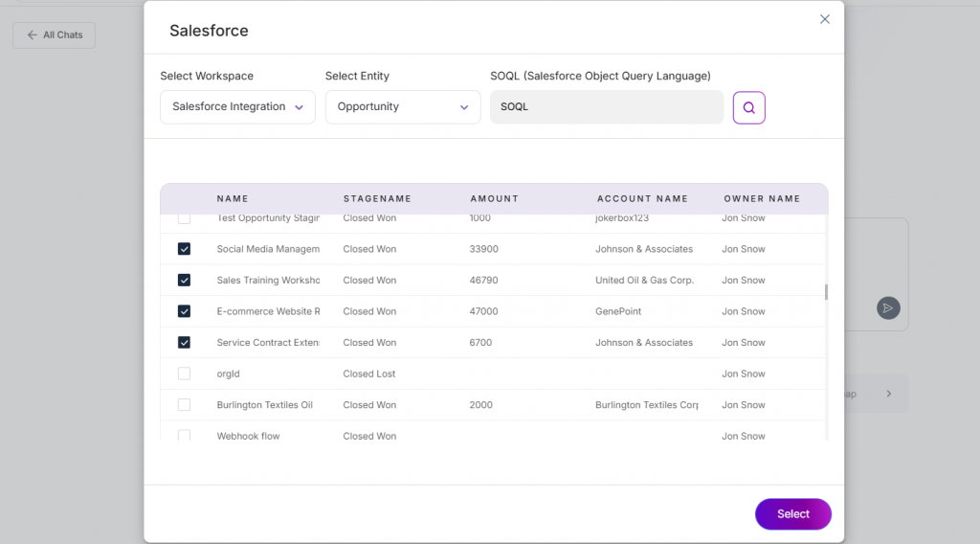This screenshot has height=544, width=980.
Task: Click Johnson & Associates in Service Contract row
Action: (x=644, y=343)
